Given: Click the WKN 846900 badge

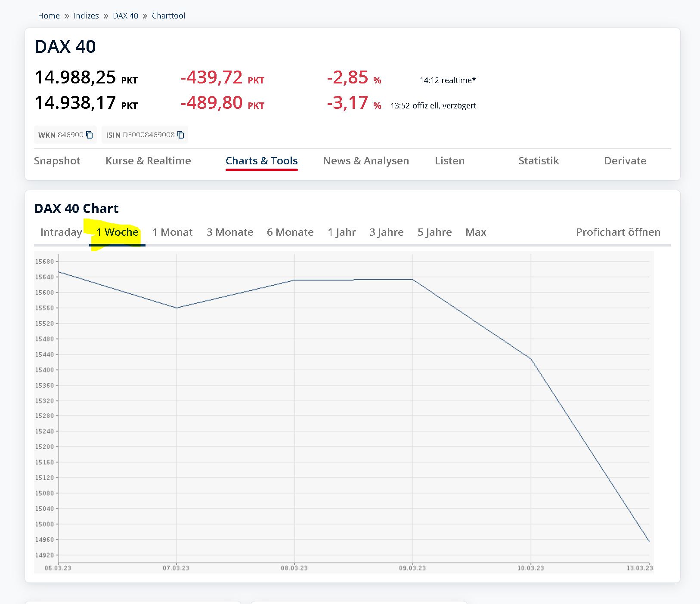Looking at the screenshot, I should click(65, 135).
